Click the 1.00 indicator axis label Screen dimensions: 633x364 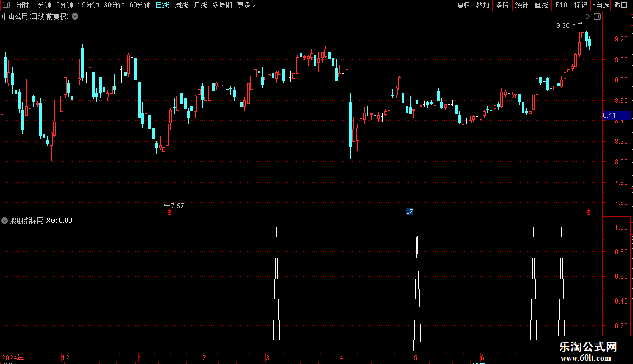(621, 227)
